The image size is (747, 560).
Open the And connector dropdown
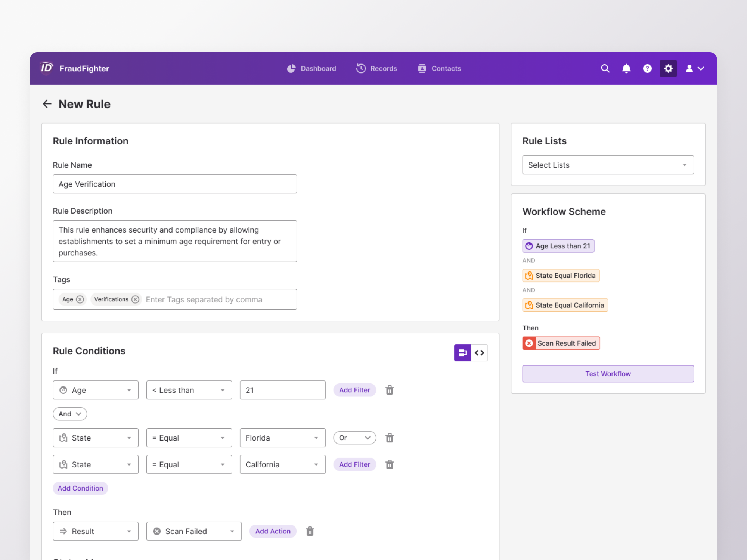tap(70, 414)
